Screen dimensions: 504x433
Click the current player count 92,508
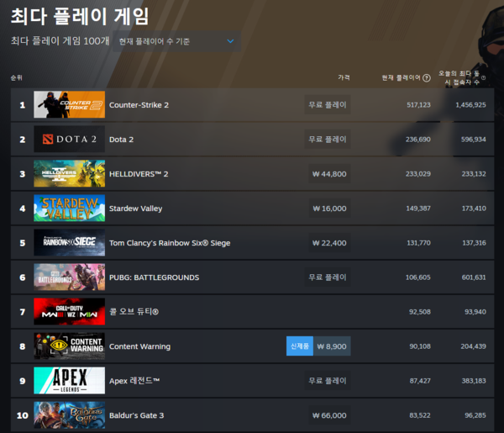coord(420,312)
